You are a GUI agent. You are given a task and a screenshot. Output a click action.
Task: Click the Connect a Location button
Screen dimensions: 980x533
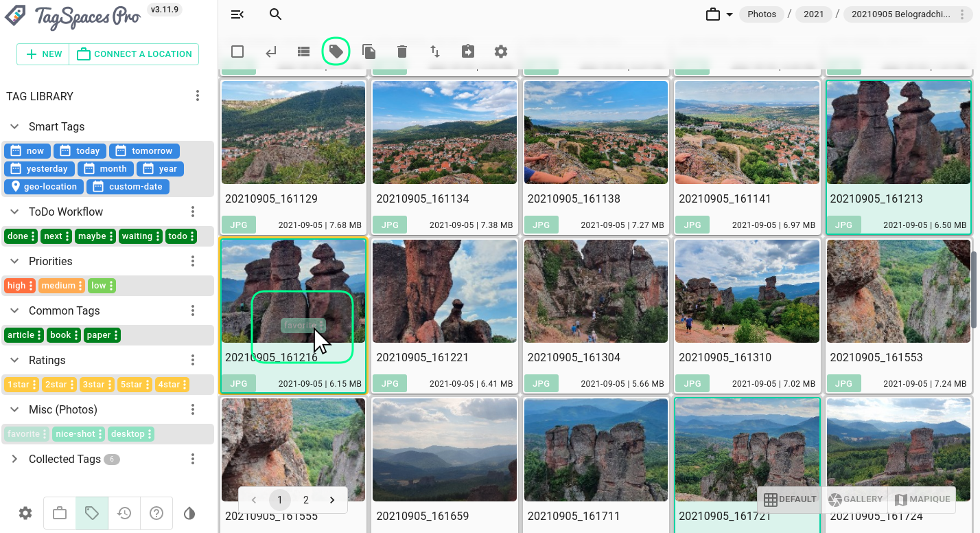tap(135, 54)
